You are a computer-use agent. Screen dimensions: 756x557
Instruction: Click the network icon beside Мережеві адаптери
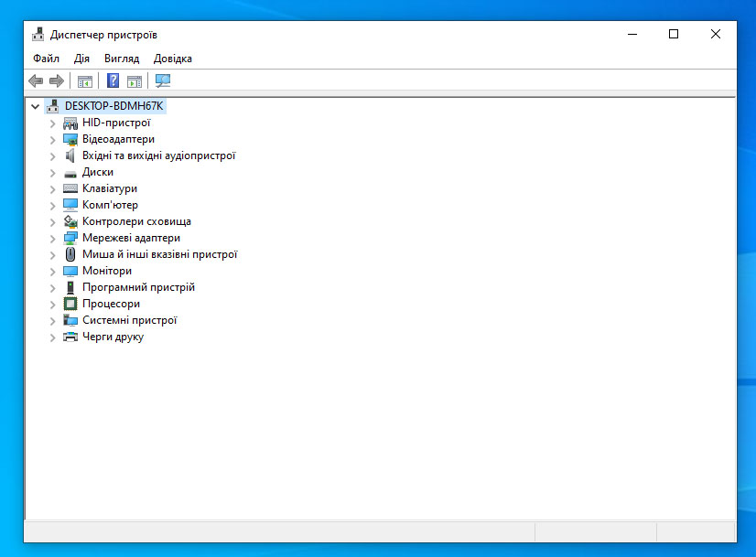point(70,238)
